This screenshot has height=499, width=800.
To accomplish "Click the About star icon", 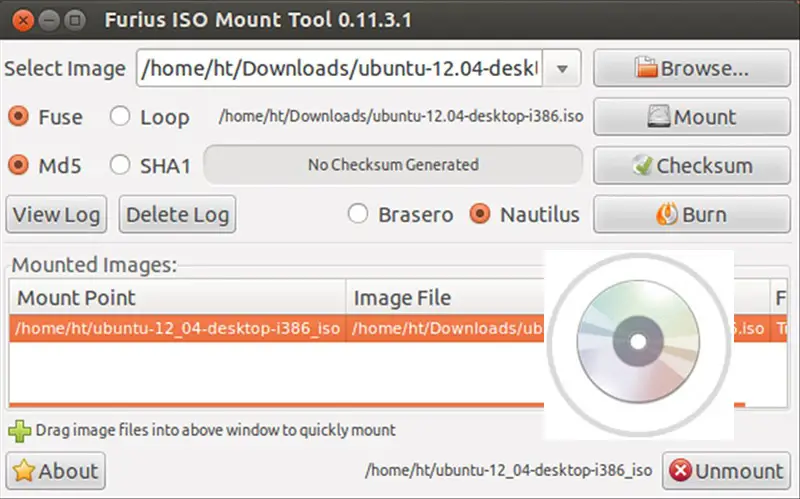I will tap(24, 470).
